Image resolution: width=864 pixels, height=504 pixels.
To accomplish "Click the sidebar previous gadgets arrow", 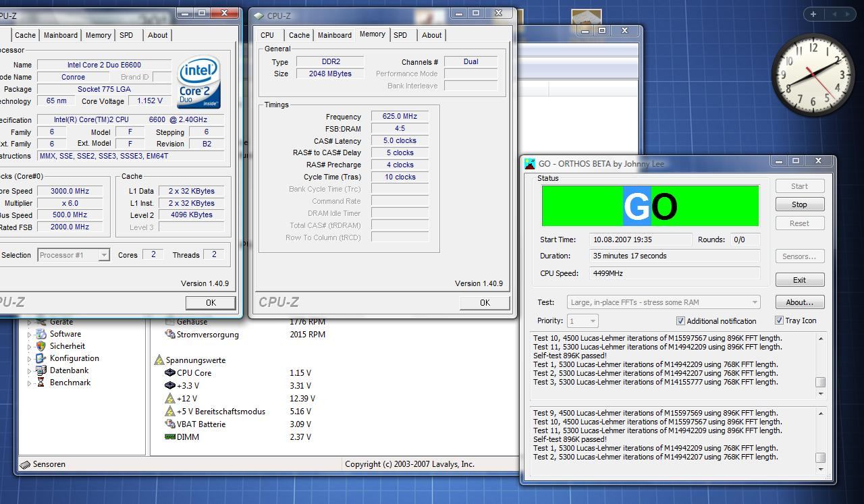I will tap(834, 13).
